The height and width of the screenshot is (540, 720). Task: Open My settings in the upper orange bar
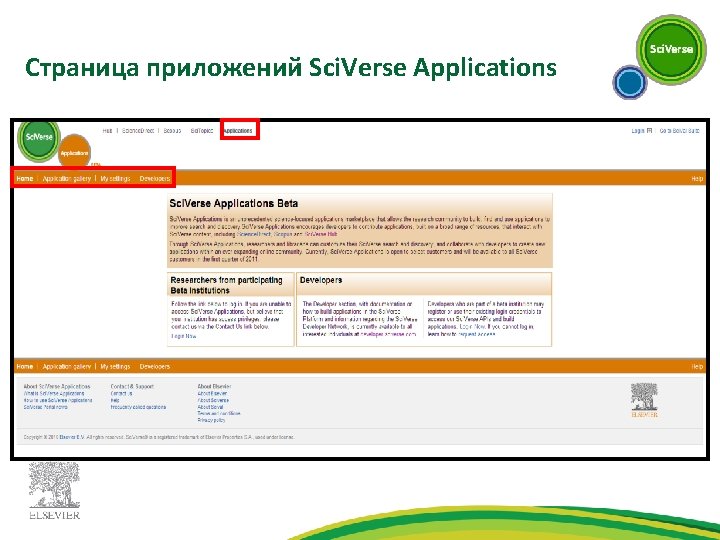115,179
